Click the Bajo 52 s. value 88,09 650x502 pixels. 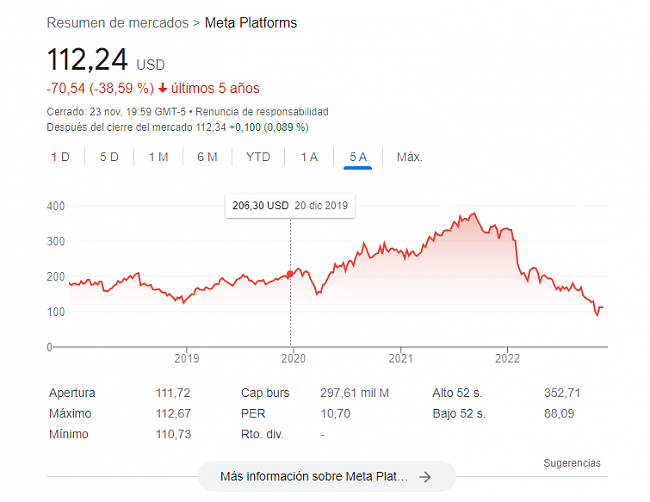tap(559, 414)
